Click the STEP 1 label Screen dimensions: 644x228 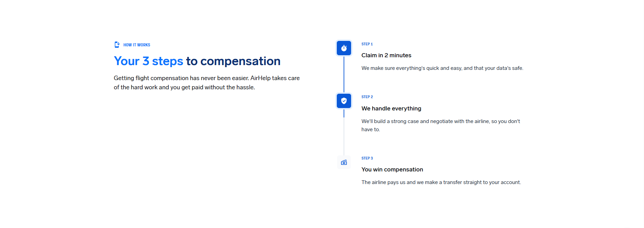point(367,44)
